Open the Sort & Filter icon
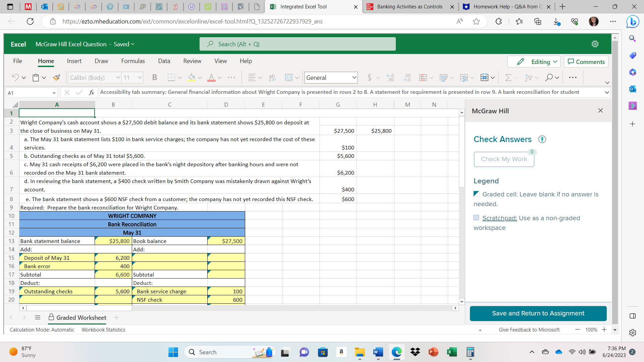The image size is (644, 362). 529,77
